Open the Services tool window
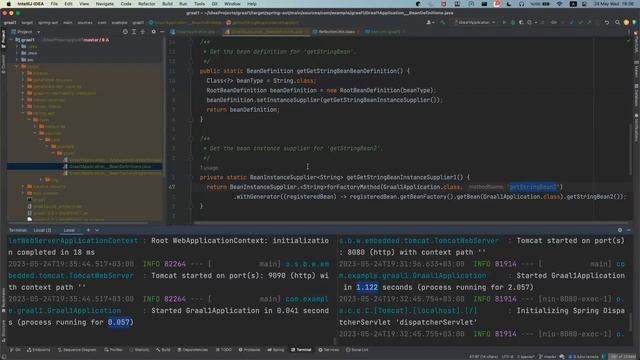The image size is (640, 360). (x=329, y=350)
